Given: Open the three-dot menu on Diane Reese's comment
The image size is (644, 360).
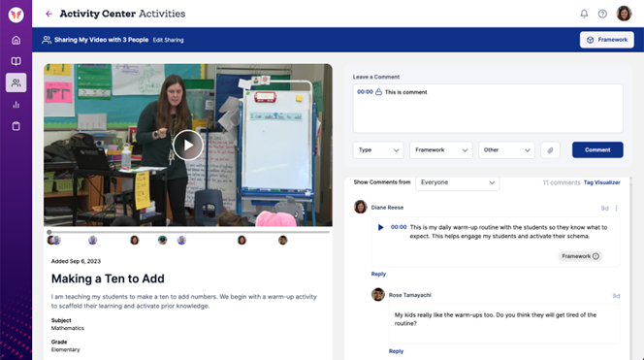Looking at the screenshot, I should (x=616, y=209).
